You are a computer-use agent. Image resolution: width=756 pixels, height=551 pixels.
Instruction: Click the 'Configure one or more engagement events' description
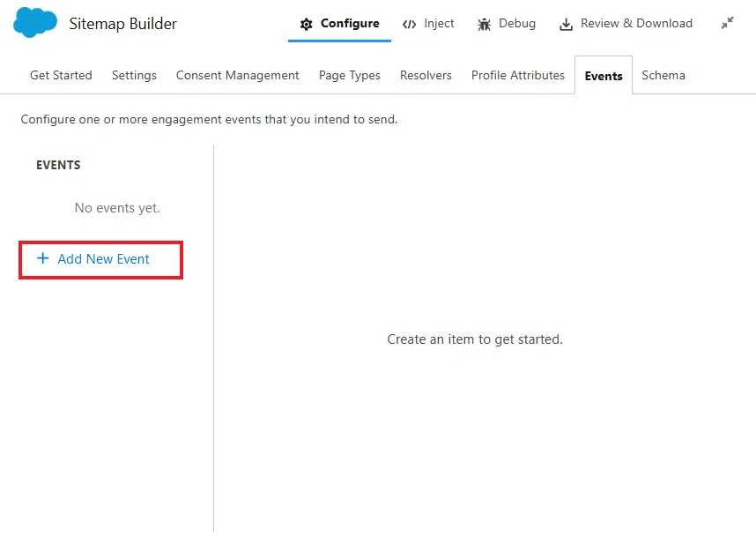point(209,119)
